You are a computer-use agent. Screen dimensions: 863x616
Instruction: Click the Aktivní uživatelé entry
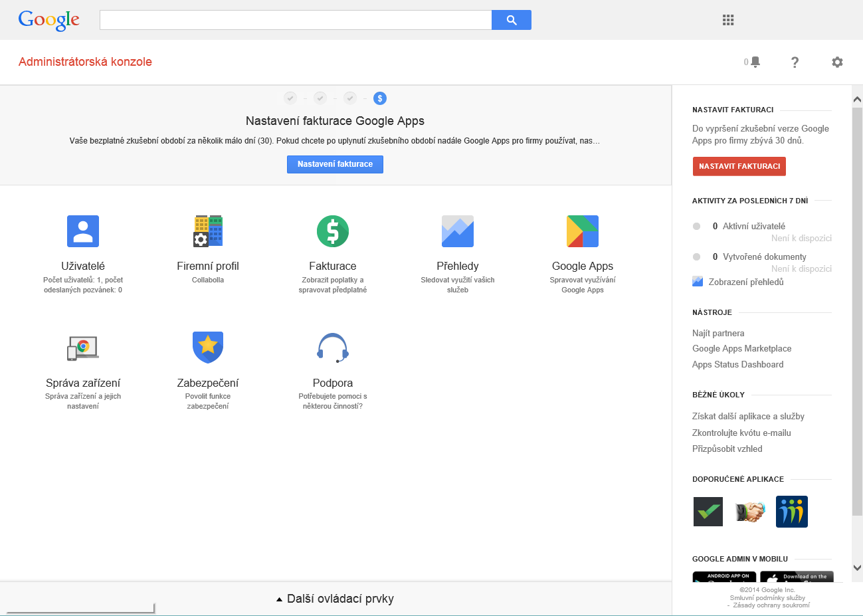coord(753,226)
